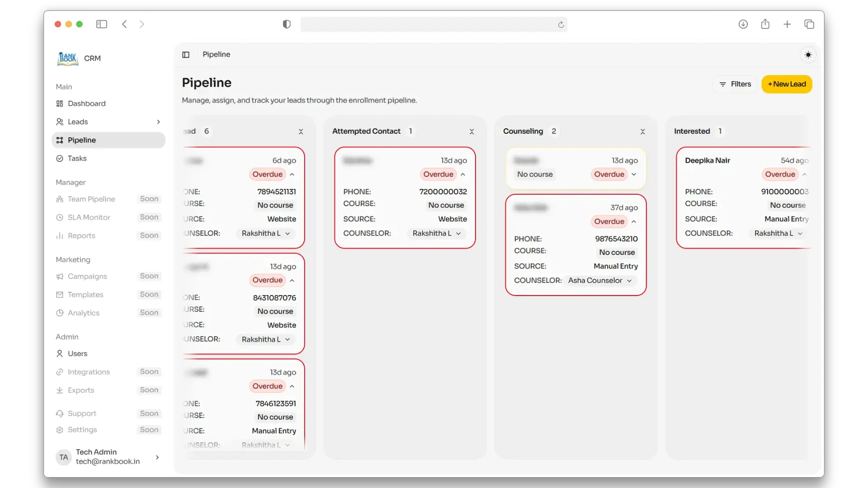The height and width of the screenshot is (488, 868).
Task: Collapse the 8431087076 lead card
Action: [x=292, y=281]
